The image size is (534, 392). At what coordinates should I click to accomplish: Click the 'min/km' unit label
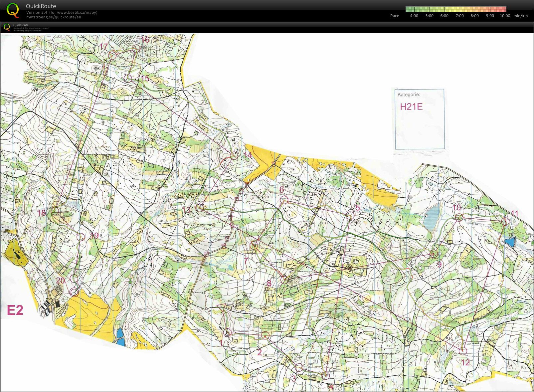[520, 16]
